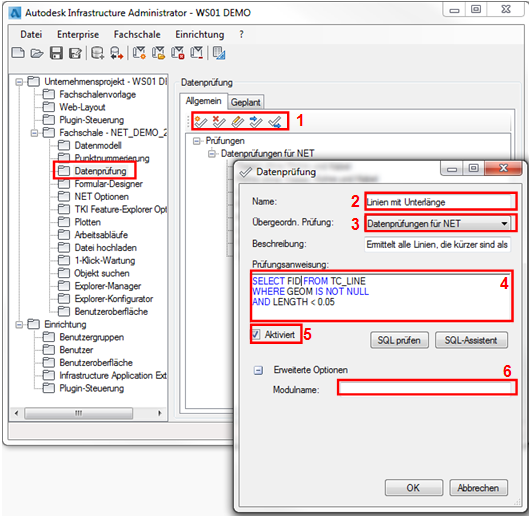Select Formular-Designer in the tree

coord(108,184)
